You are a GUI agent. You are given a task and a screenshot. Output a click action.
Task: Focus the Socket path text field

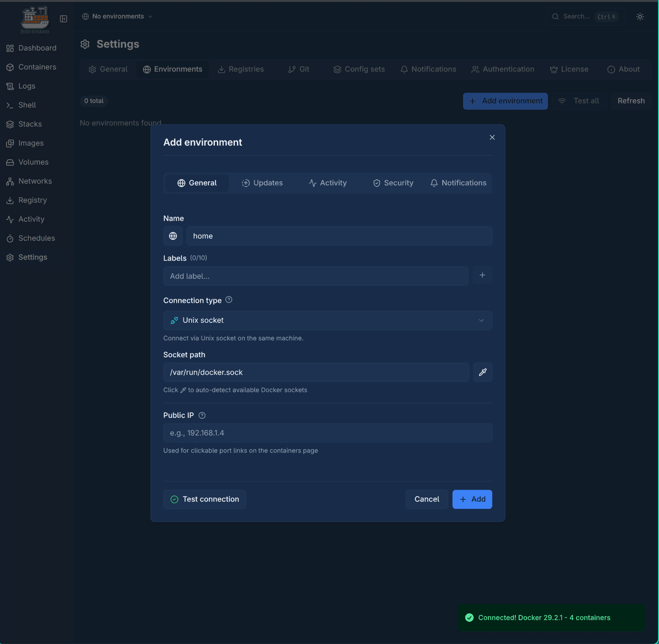tap(316, 372)
